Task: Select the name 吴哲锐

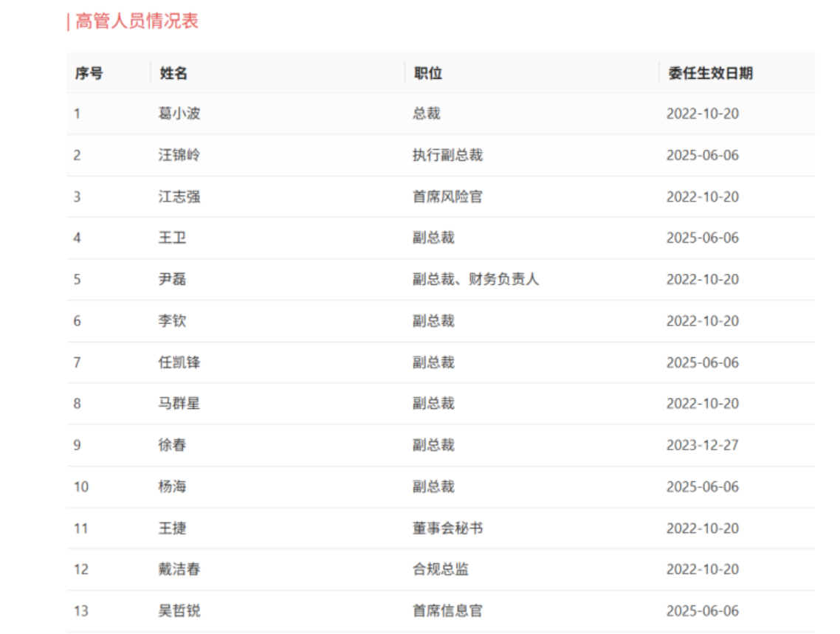Action: point(179,611)
